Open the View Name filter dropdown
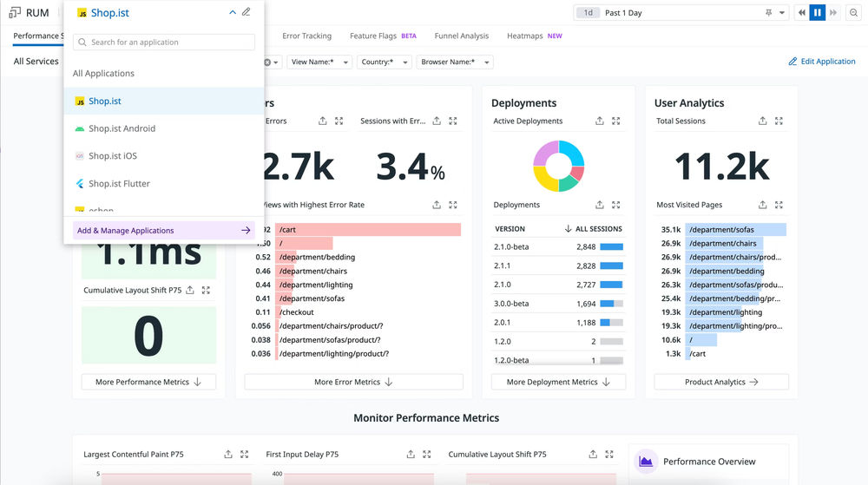868x485 pixels. [x=319, y=62]
